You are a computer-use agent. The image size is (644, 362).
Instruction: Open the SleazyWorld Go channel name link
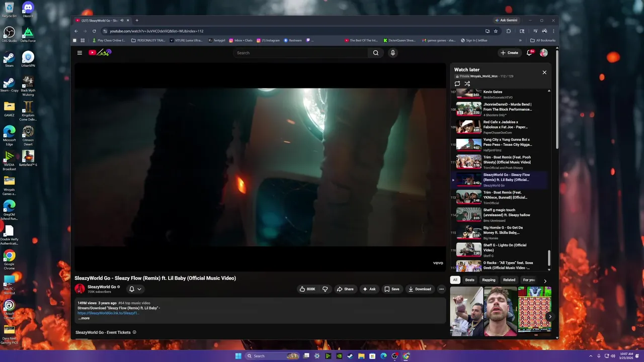coord(102,287)
